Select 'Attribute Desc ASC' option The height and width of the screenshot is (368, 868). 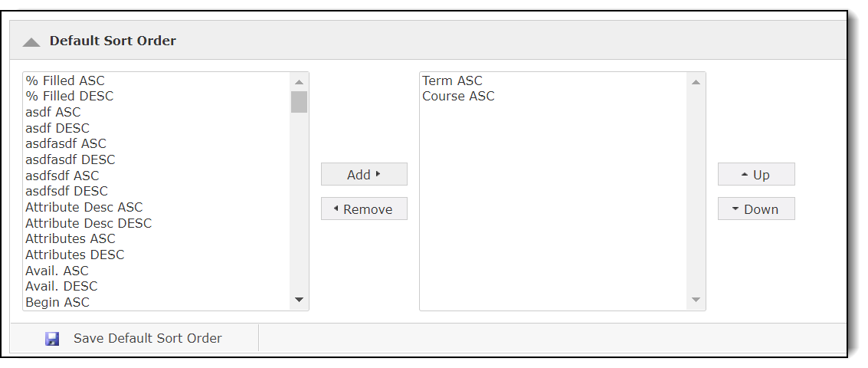click(84, 207)
